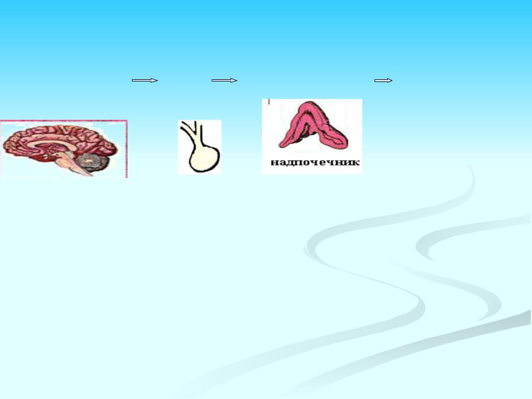Select the pituitary gland drawing
532x399 pixels.
pos(200,147)
